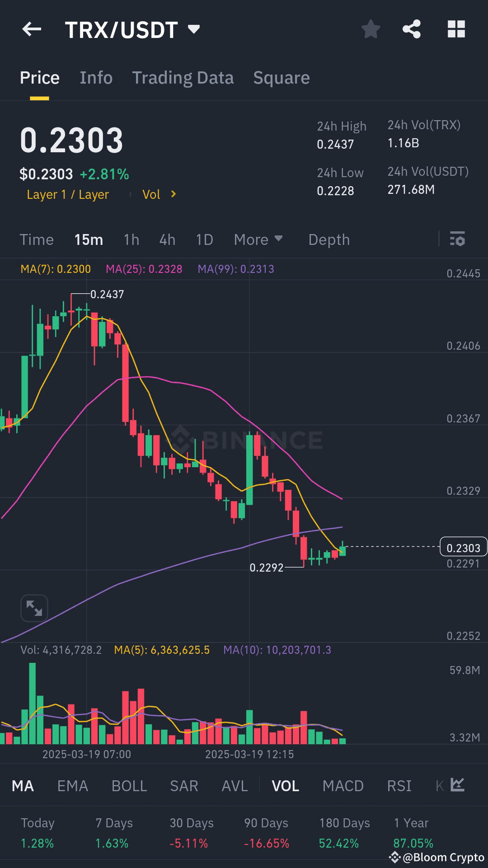Switch to the Trading Data tab
This screenshot has height=868, width=488.
183,77
